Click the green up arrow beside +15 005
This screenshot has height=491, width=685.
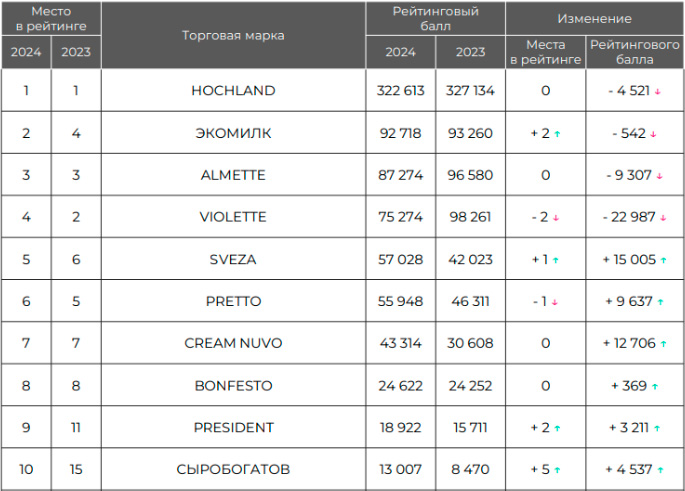[663, 260]
